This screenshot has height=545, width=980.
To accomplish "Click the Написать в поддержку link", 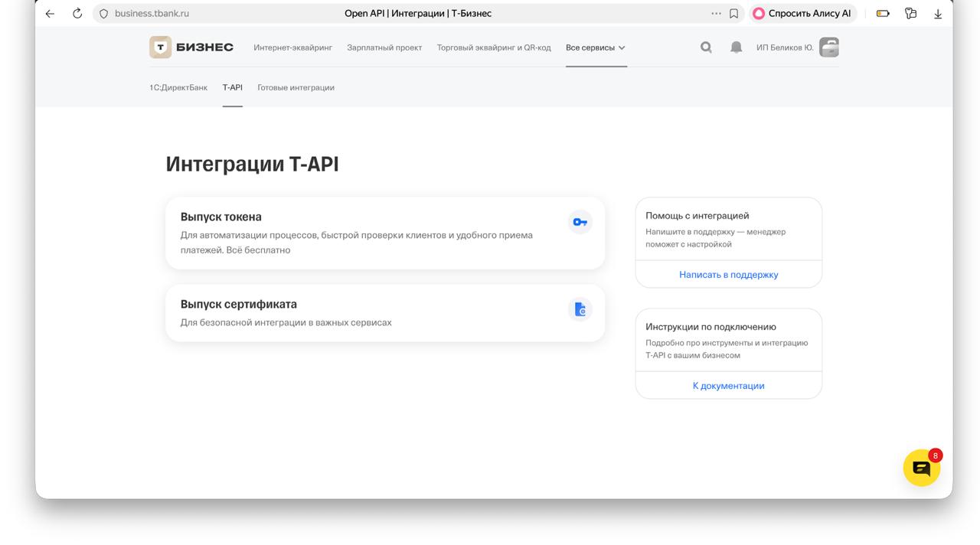I will point(729,275).
